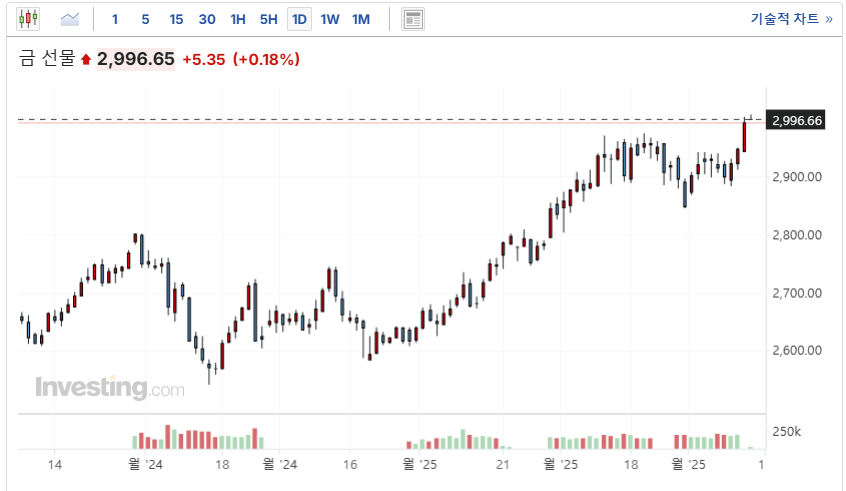Screen dimensions: 846x491
Task: Switch to the area chart type icon
Action: point(70,19)
